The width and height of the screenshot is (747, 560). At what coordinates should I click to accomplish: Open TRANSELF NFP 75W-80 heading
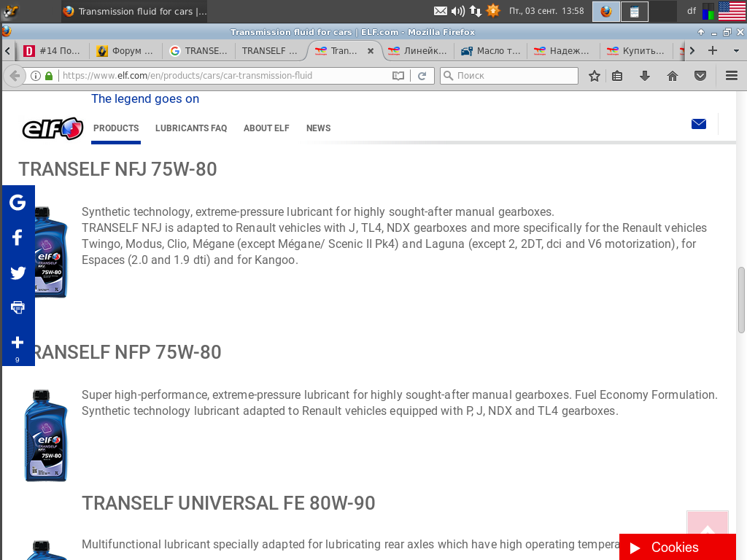click(x=128, y=352)
